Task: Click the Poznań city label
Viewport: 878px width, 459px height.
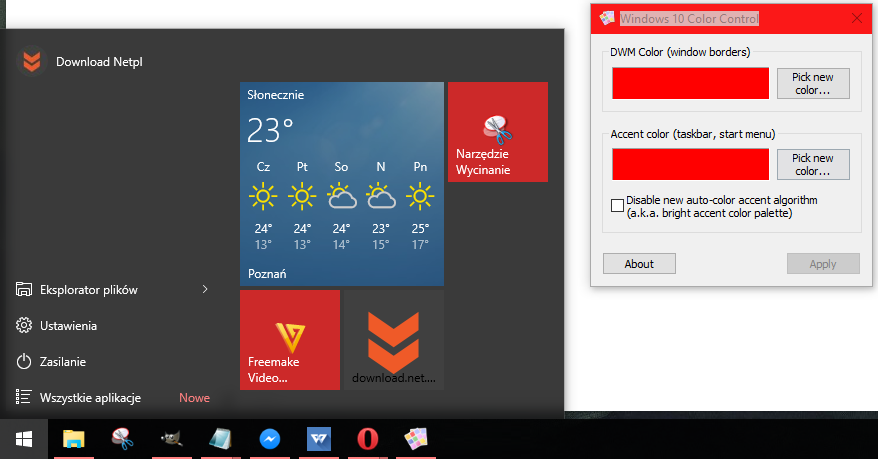Action: click(x=267, y=274)
